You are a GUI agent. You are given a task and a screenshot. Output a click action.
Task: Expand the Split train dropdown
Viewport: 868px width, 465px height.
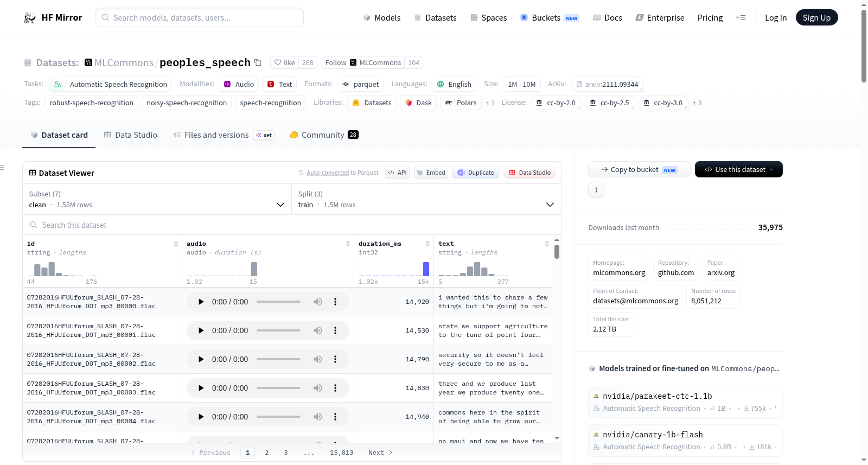(x=426, y=199)
